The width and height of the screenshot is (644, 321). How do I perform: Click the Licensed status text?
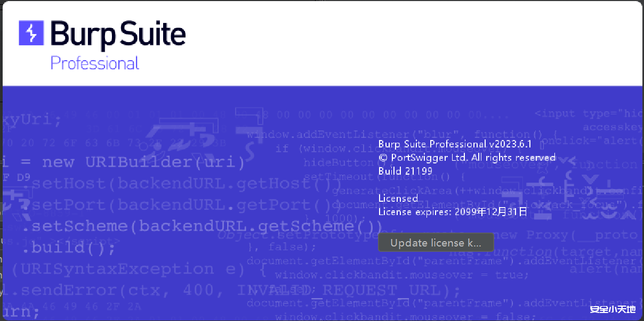click(x=397, y=198)
